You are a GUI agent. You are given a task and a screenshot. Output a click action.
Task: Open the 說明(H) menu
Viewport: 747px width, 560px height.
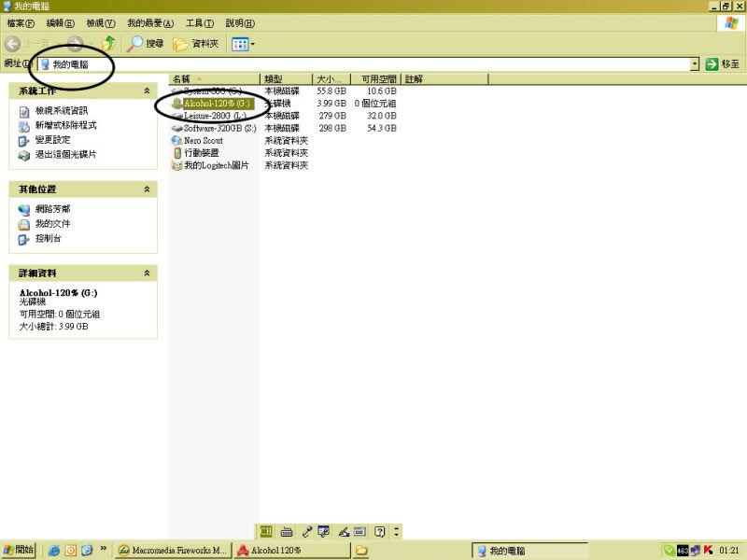pos(240,22)
